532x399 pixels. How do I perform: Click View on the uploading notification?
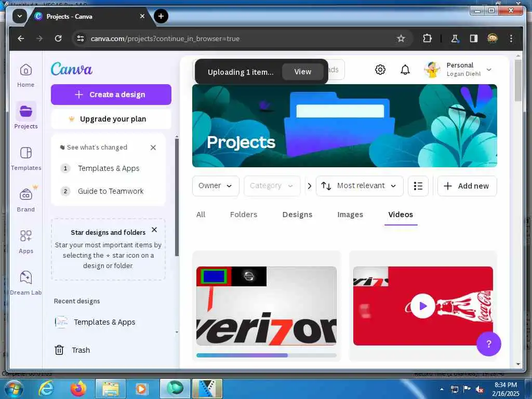pos(302,72)
